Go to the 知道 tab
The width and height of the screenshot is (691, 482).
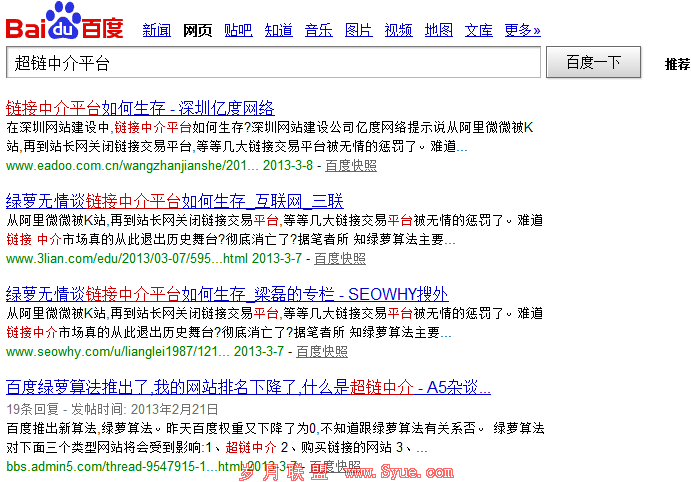point(279,30)
